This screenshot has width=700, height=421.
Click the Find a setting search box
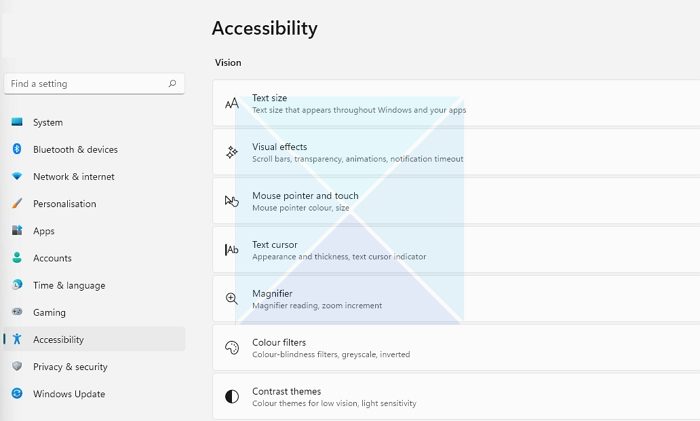[x=85, y=84]
